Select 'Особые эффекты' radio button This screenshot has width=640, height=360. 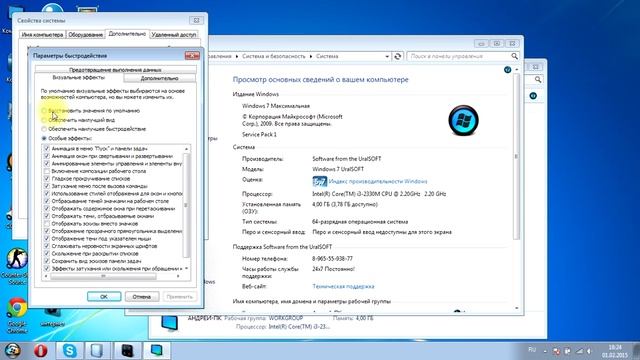(44, 138)
